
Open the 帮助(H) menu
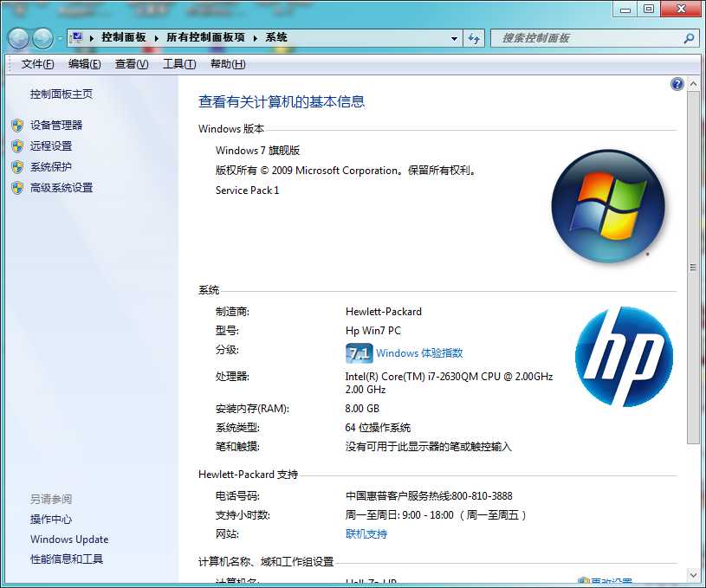[x=228, y=64]
